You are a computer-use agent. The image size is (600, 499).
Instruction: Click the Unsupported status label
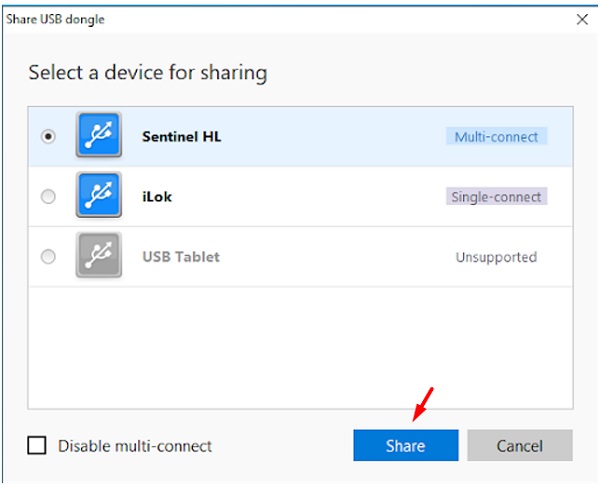point(496,257)
